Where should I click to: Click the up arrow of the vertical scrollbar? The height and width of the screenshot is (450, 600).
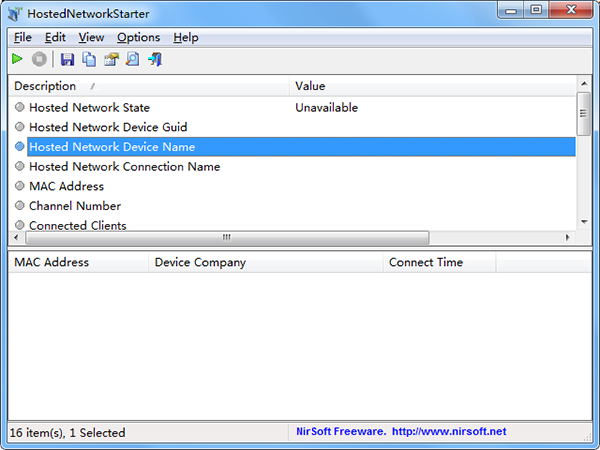584,83
